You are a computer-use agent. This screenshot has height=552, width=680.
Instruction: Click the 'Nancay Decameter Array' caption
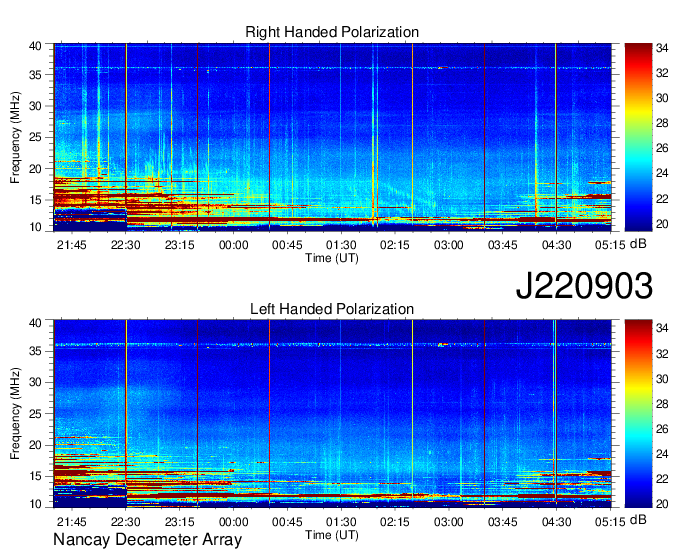[x=147, y=539]
